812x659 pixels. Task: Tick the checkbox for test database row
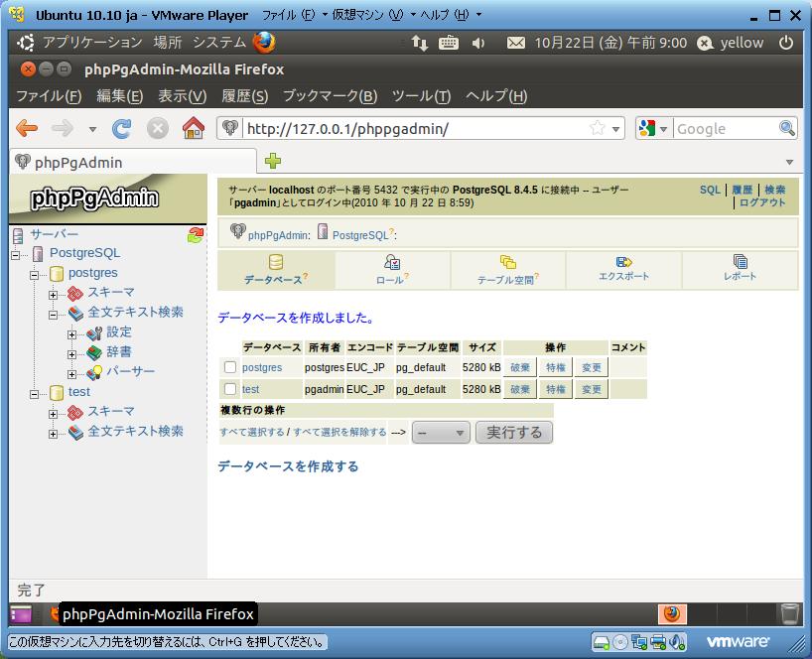pyautogui.click(x=230, y=389)
